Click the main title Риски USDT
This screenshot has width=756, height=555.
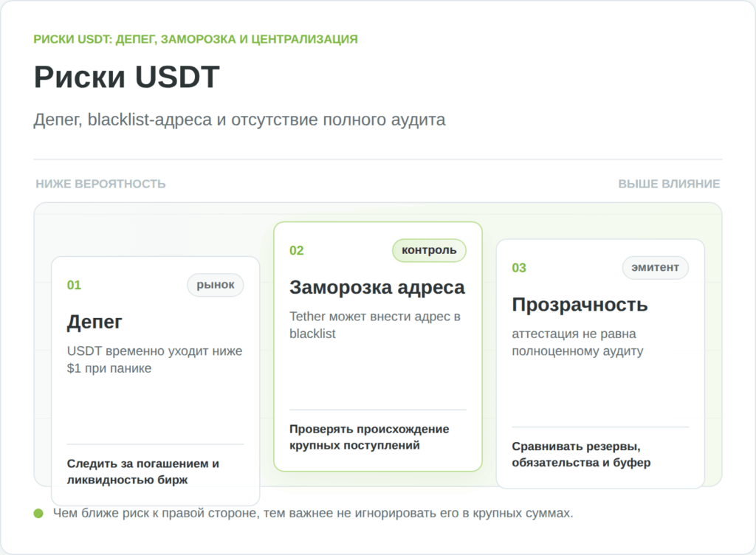click(x=127, y=77)
